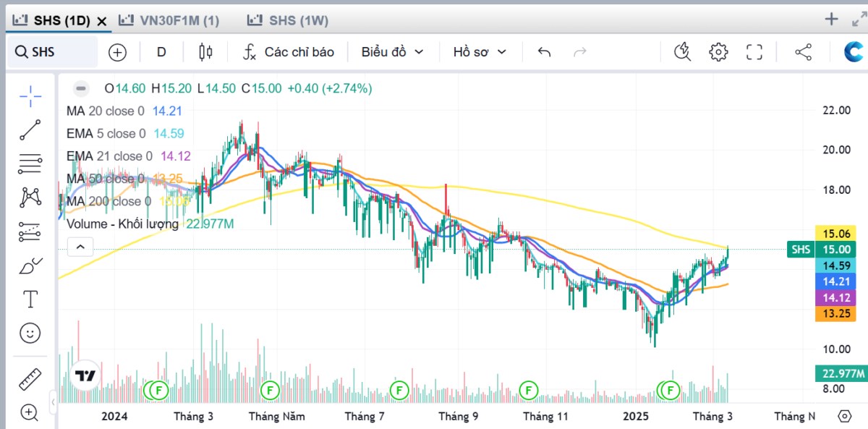This screenshot has width=868, height=429.
Task: Open price scale settings gear
Action: (844, 416)
